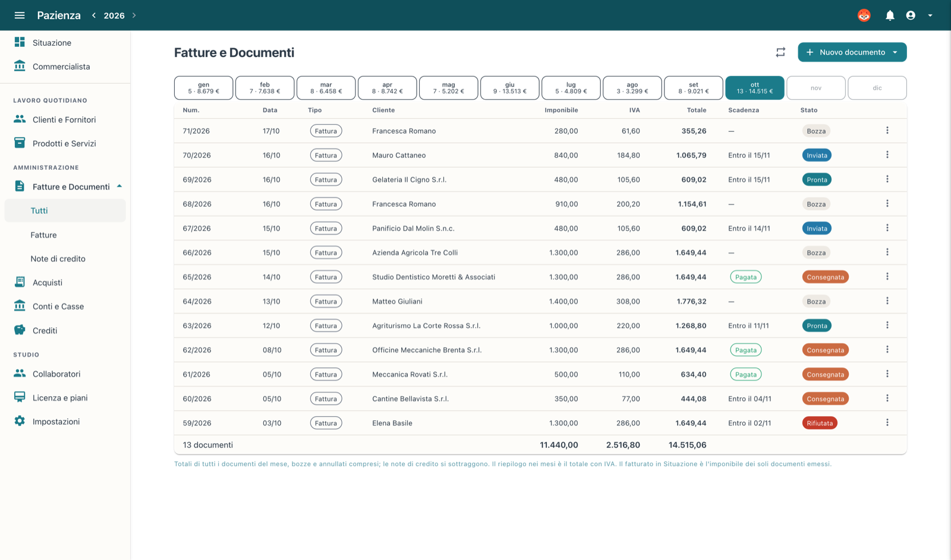
Task: Open Crediti piggy bank section
Action: coord(65,331)
